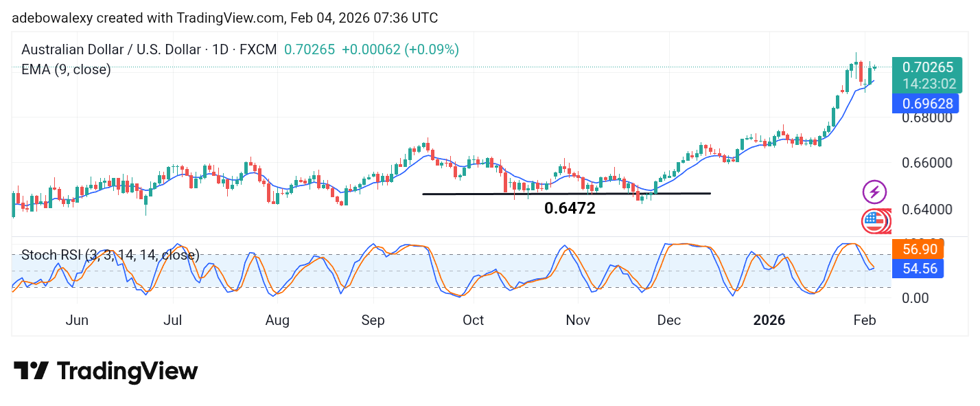This screenshot has height=406, width=980.
Task: Click the Nov label on time axis
Action: point(577,320)
